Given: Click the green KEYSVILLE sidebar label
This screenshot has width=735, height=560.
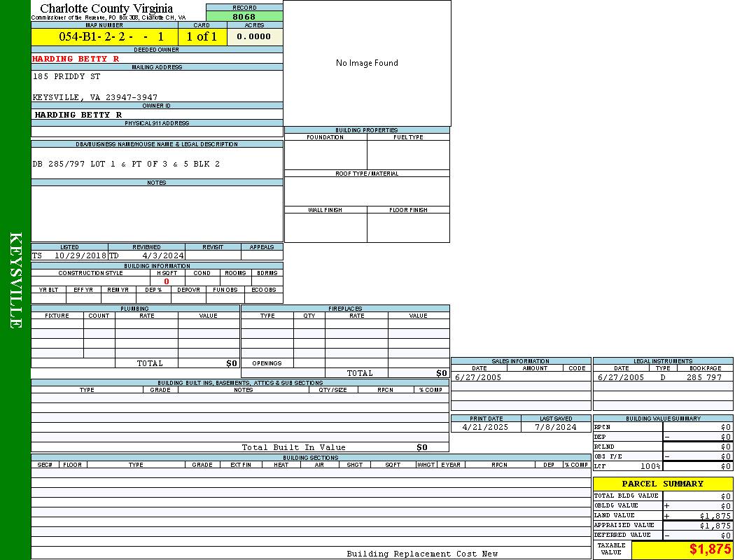Looking at the screenshot, I should 15,280.
